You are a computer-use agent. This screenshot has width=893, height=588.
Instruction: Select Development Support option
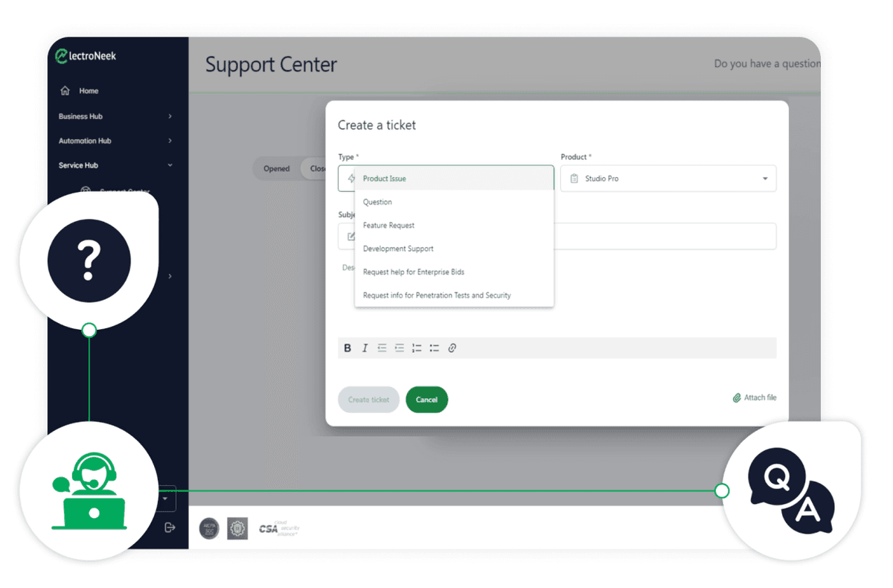tap(454, 249)
